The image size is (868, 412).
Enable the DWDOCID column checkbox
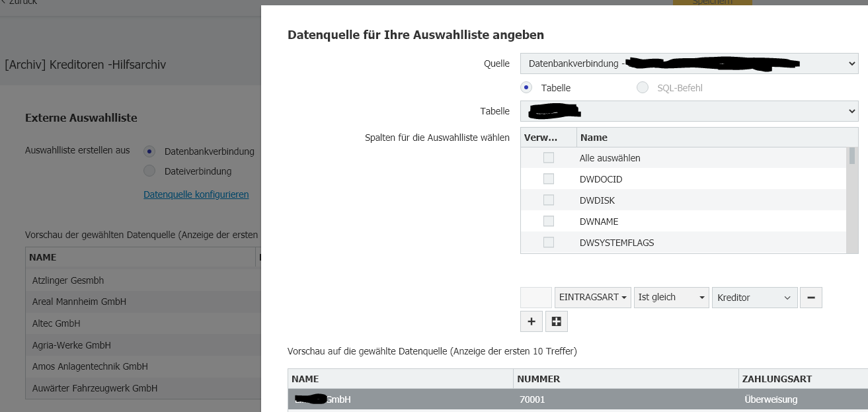click(548, 179)
